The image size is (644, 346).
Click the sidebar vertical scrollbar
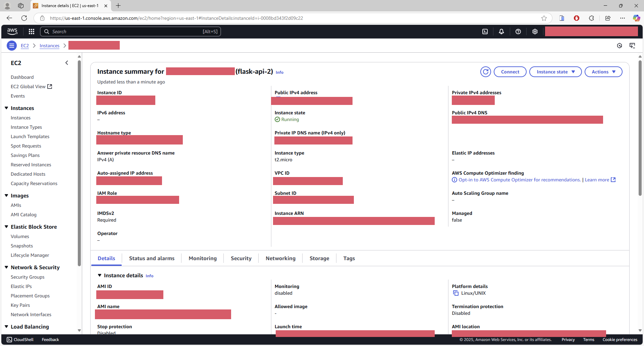pos(79,161)
